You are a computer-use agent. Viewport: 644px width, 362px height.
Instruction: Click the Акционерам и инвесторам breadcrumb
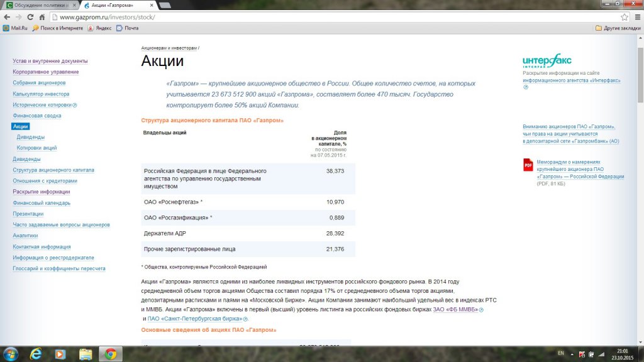coord(169,48)
